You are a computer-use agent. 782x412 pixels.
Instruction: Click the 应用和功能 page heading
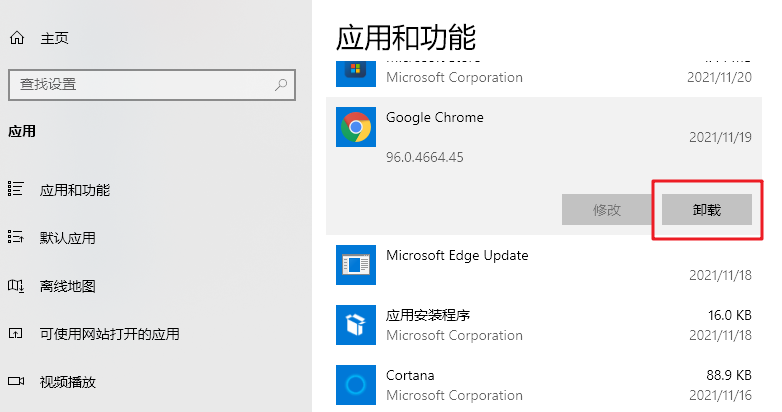pyautogui.click(x=406, y=38)
